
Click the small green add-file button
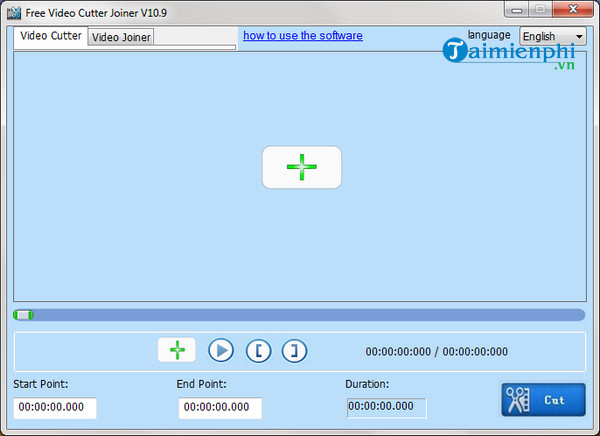pos(177,350)
